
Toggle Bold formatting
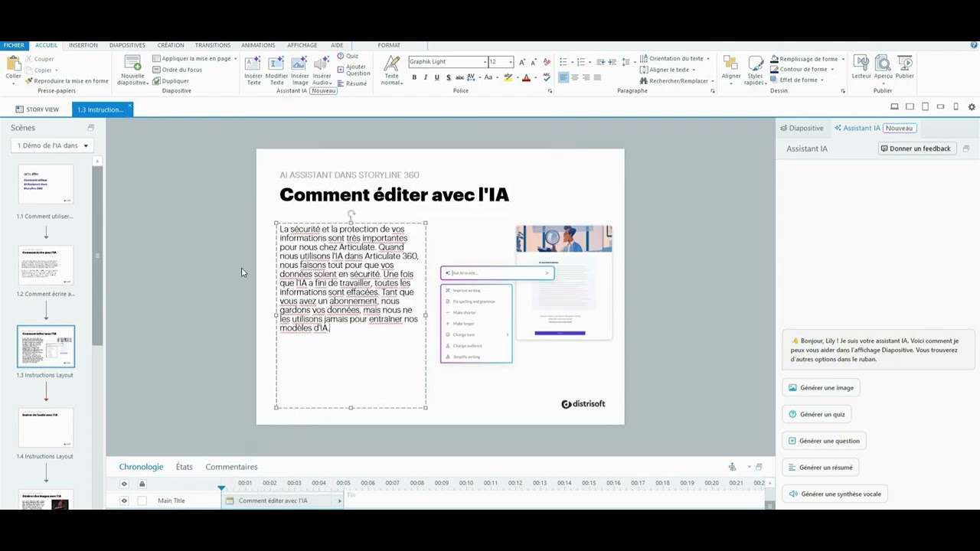click(414, 77)
